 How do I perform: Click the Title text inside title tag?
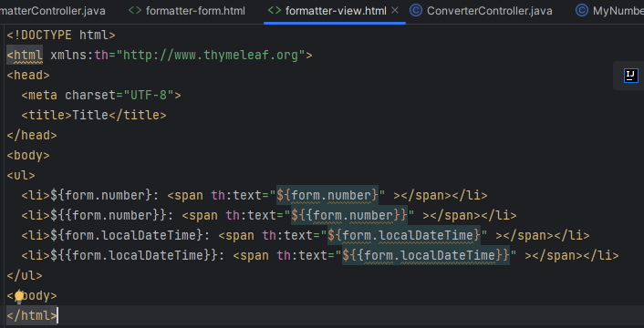click(90, 116)
